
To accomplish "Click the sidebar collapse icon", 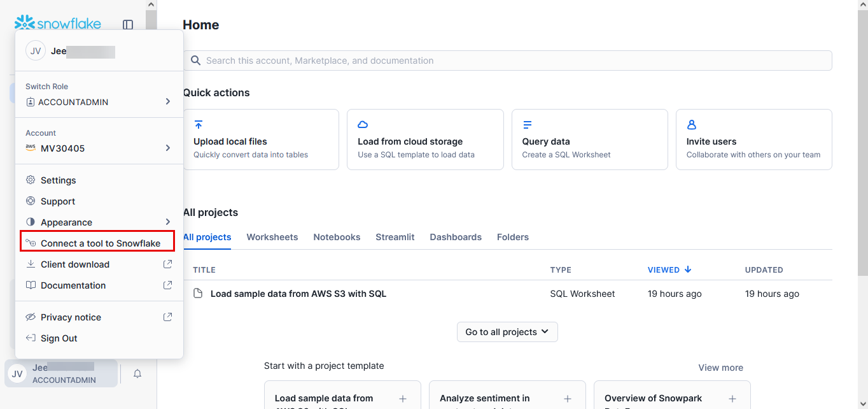I will coord(128,25).
